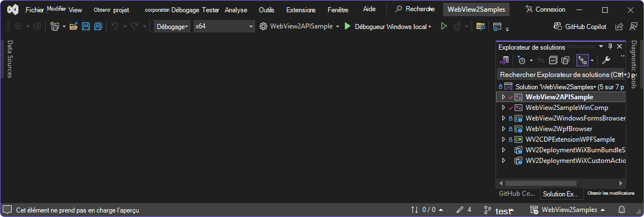Open the Extensions menu
The width and height of the screenshot is (644, 217).
coord(301,10)
